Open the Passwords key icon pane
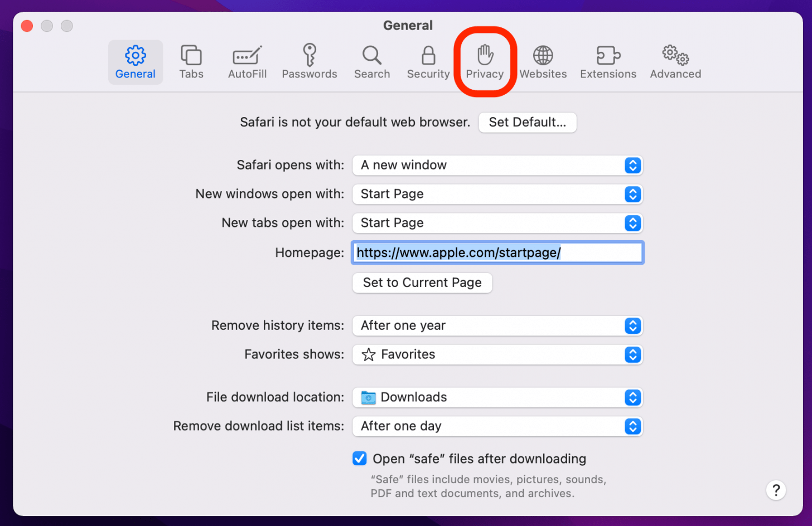This screenshot has height=526, width=812. coord(310,62)
